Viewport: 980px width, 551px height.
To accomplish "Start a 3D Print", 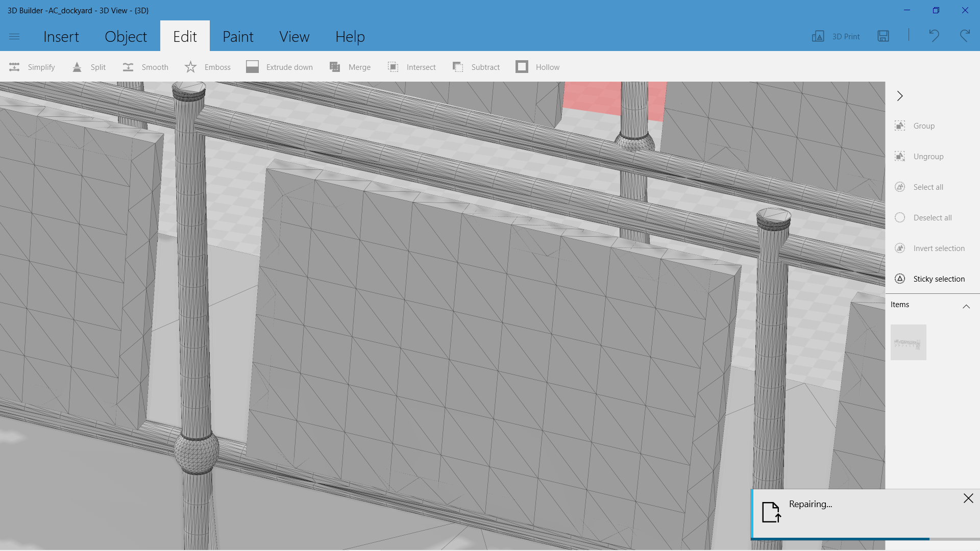I will 835,36.
